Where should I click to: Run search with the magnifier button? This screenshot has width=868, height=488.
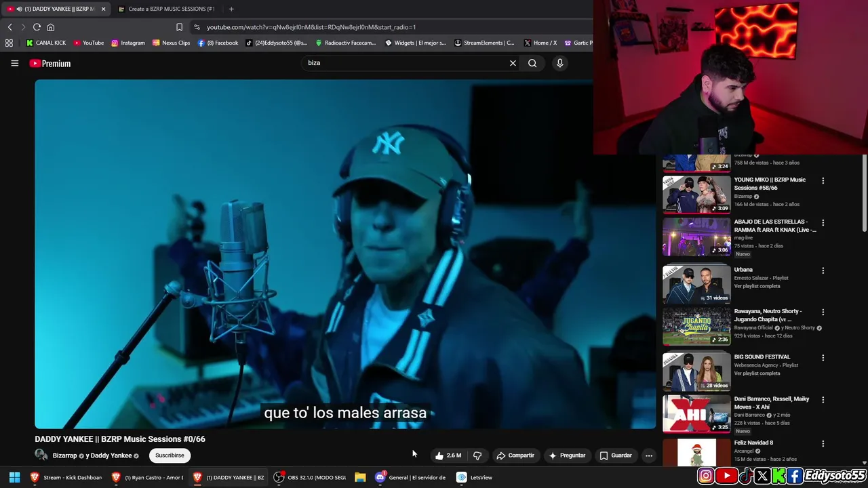(532, 63)
